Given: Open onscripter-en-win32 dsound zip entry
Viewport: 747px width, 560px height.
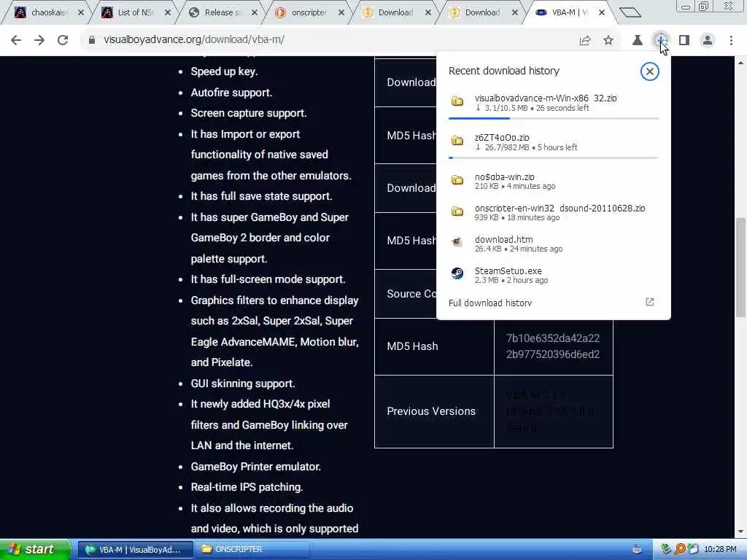Looking at the screenshot, I should point(554,212).
